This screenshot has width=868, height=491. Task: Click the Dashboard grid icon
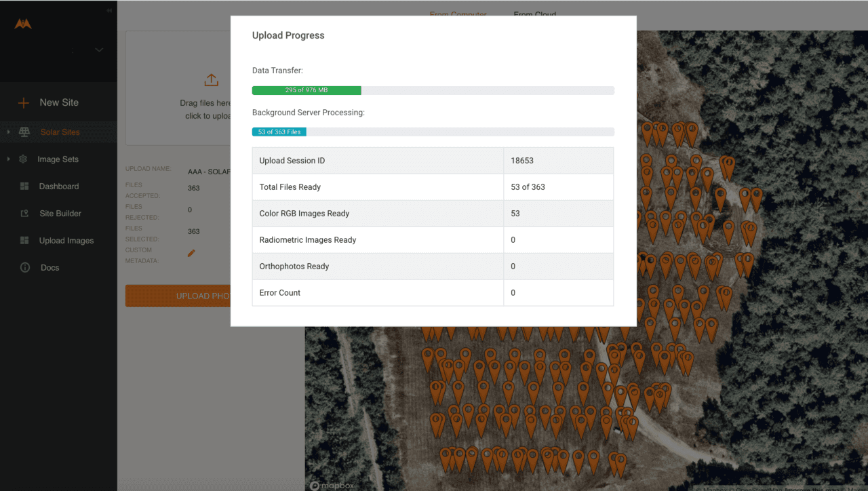pyautogui.click(x=24, y=186)
